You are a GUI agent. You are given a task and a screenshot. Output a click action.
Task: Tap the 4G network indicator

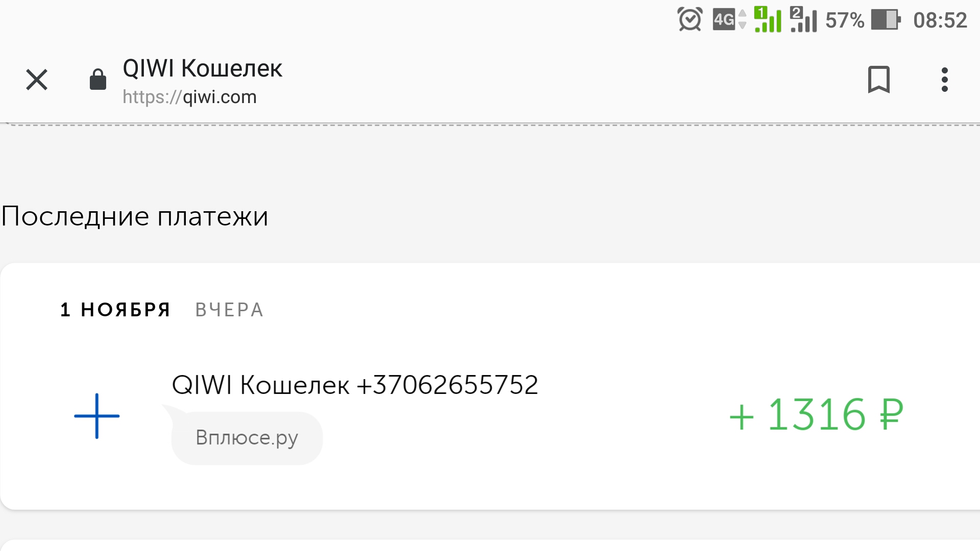click(729, 19)
